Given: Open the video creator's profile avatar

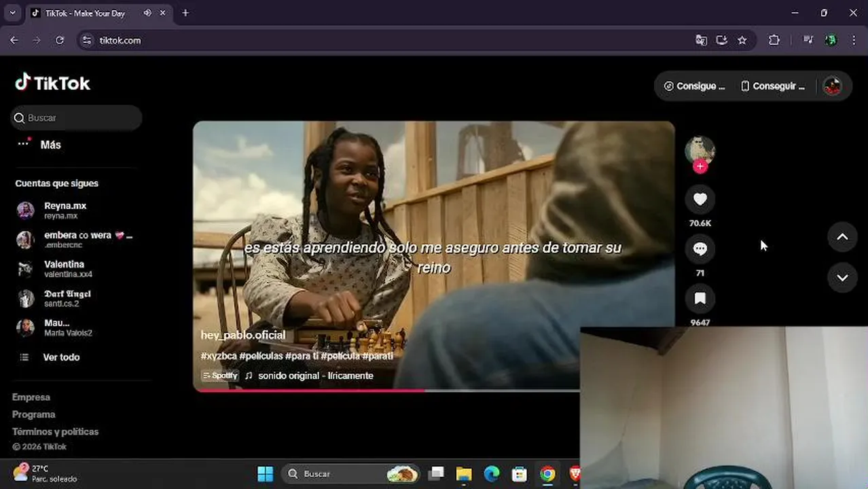Looking at the screenshot, I should (x=700, y=150).
